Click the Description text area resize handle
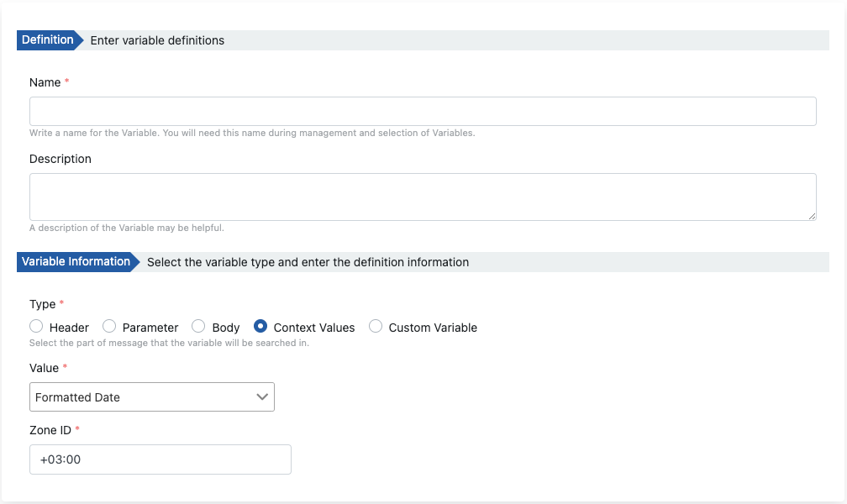This screenshot has width=847, height=504. 812,216
